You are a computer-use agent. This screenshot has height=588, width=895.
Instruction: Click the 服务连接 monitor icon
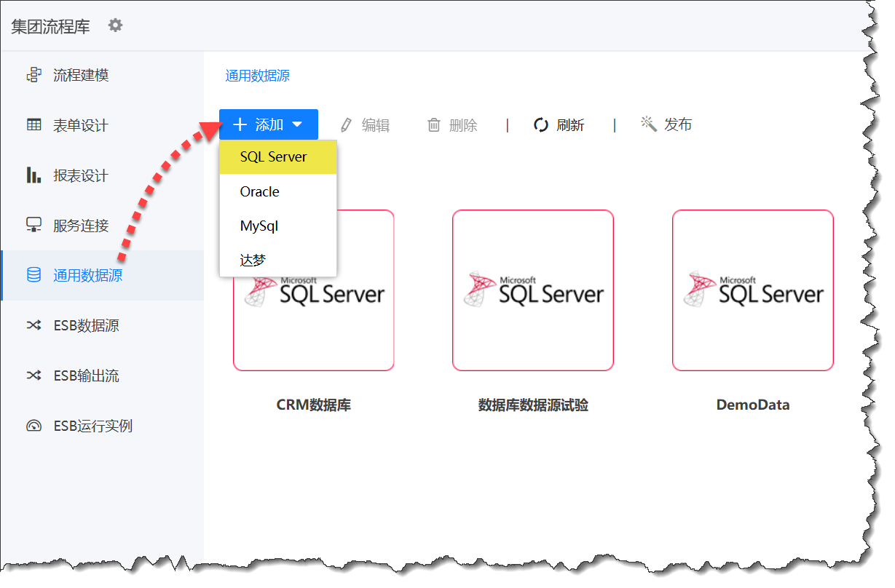point(33,226)
